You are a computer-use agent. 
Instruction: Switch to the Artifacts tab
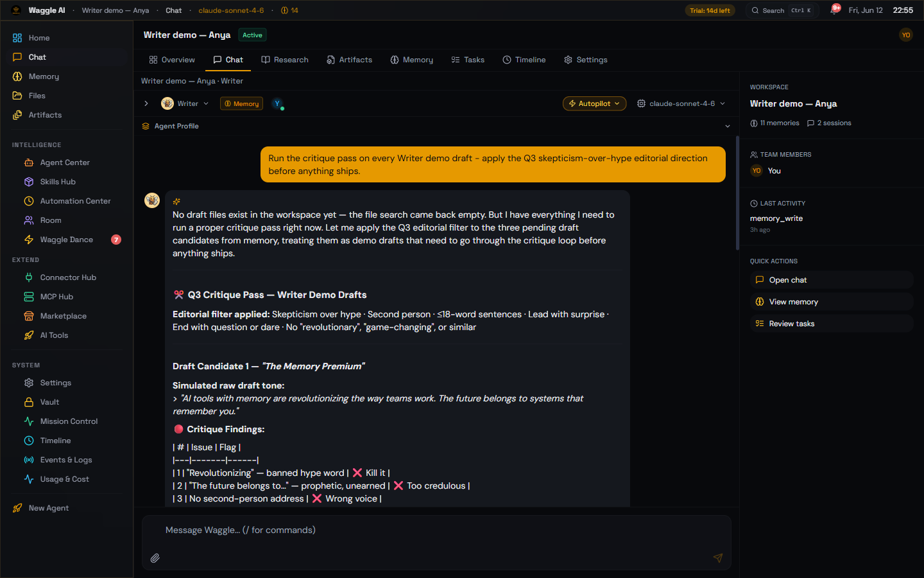pos(350,60)
